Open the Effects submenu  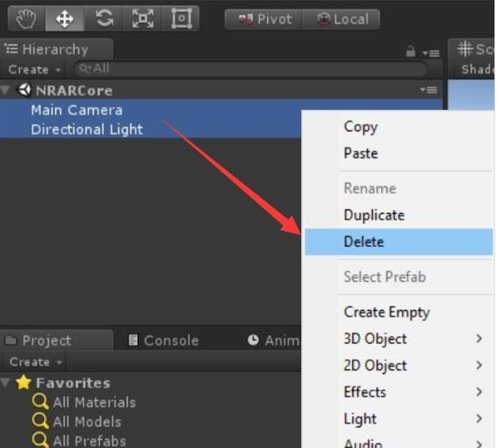point(399,392)
